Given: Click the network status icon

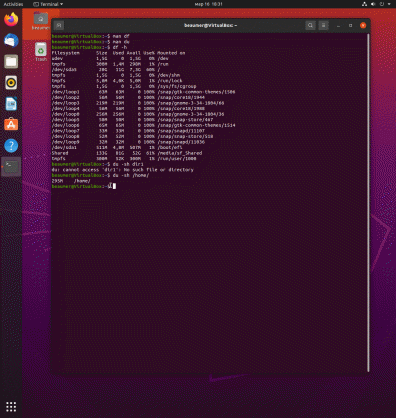Looking at the screenshot, I should [x=364, y=4].
